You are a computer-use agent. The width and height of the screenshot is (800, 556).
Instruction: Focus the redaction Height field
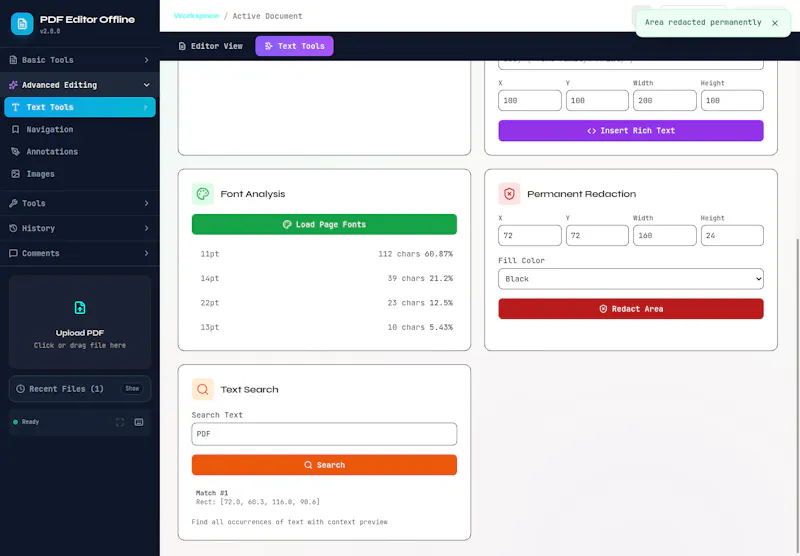click(x=732, y=236)
